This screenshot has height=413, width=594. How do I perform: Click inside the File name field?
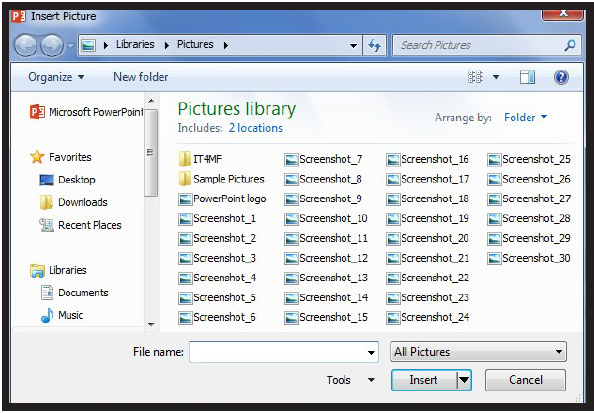tap(284, 352)
